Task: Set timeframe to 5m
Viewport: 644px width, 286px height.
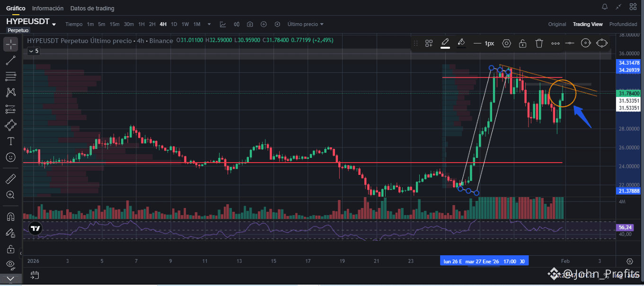Action: tap(102, 24)
